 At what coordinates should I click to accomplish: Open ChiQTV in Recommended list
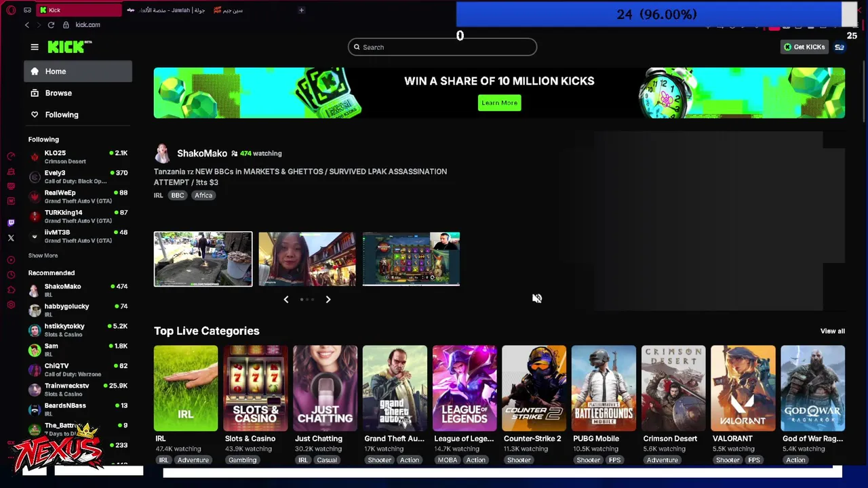(78, 369)
